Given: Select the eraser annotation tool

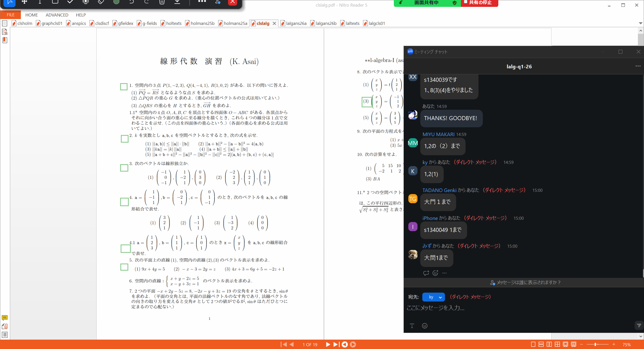Looking at the screenshot, I should 101,2.
